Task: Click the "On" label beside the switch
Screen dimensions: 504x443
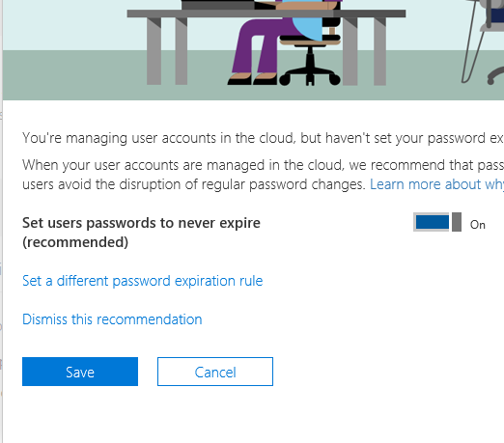Action: point(477,225)
